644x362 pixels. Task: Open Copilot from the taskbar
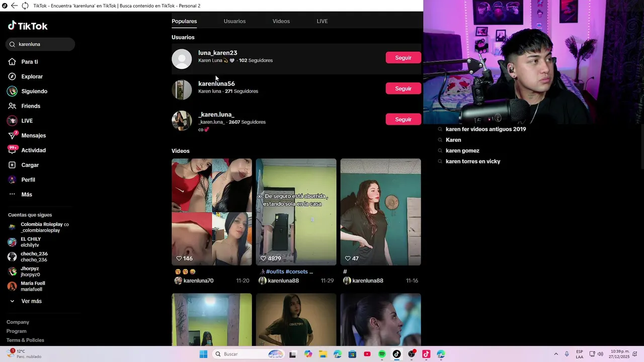point(308,354)
